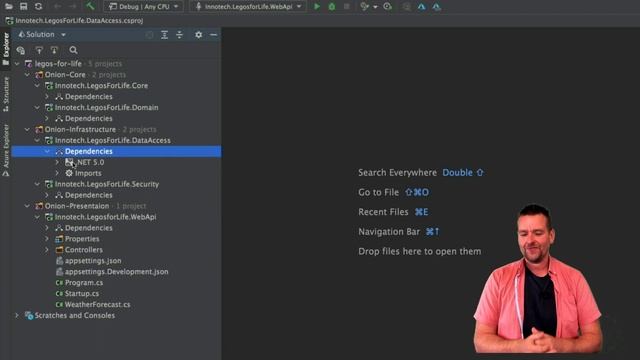Expand the Properties folder chevron

pos(47,239)
